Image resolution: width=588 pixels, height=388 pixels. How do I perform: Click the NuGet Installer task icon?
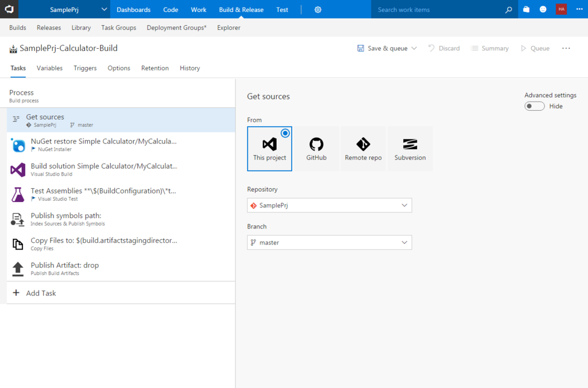18,145
